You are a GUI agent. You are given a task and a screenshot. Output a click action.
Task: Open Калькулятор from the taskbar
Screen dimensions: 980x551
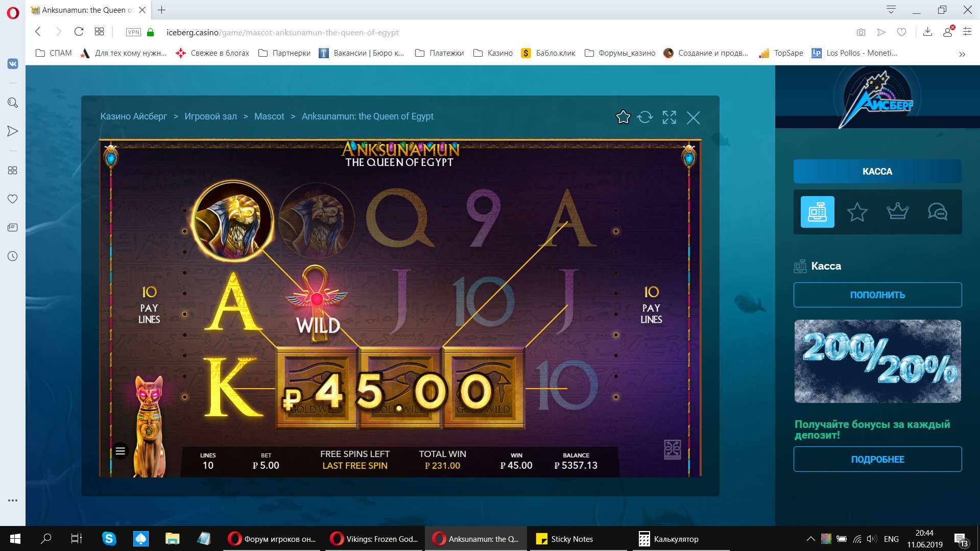coord(681,539)
